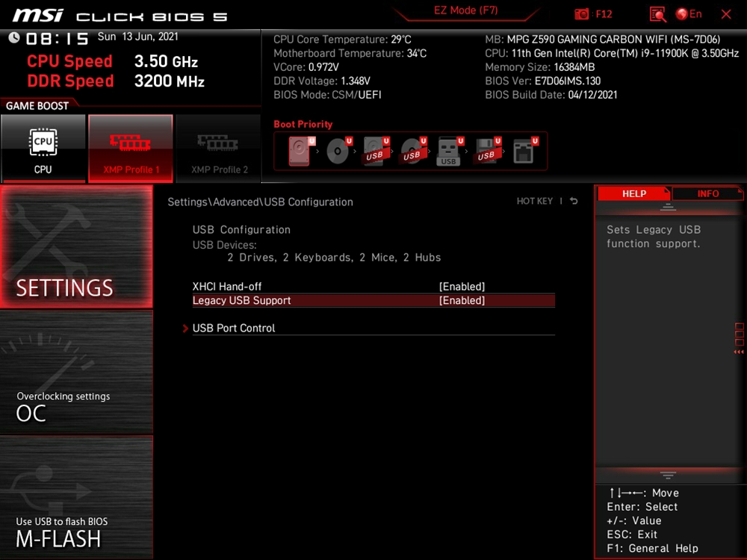Click the F12 screenshot camera icon
This screenshot has width=747, height=560.
[581, 14]
